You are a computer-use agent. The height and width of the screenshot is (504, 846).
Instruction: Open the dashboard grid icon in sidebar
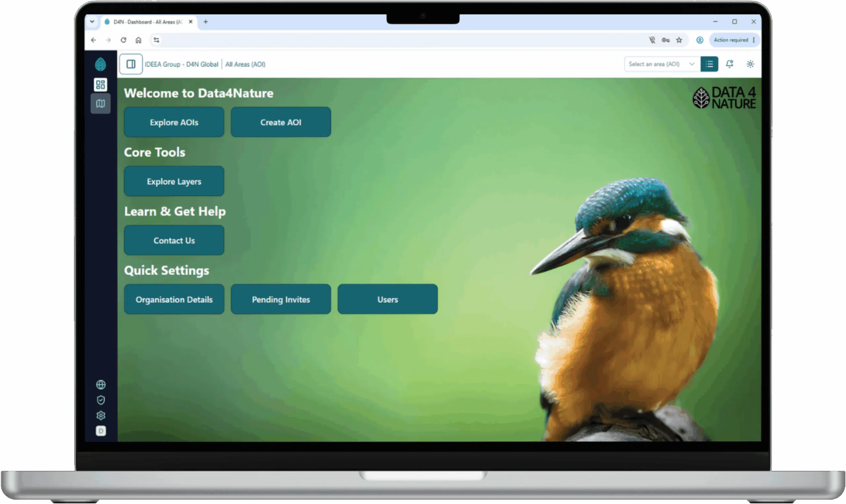point(100,85)
